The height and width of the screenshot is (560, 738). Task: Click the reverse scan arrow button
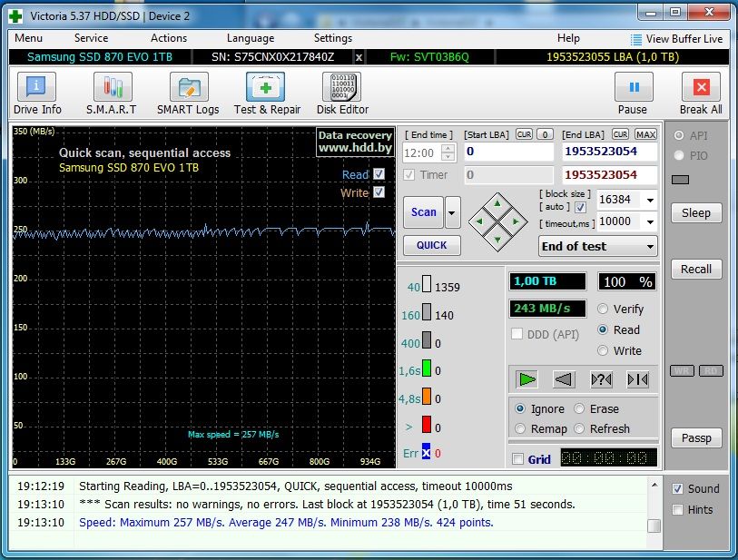tap(564, 379)
